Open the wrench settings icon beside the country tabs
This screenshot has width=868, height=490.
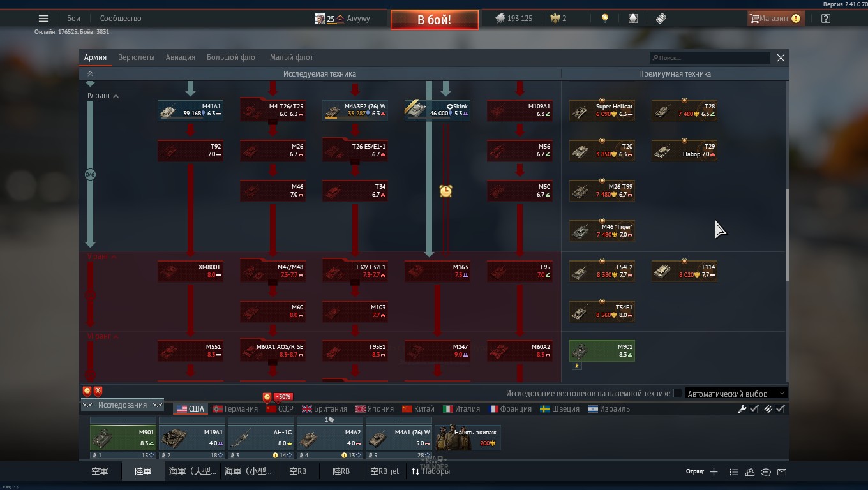[x=742, y=409]
